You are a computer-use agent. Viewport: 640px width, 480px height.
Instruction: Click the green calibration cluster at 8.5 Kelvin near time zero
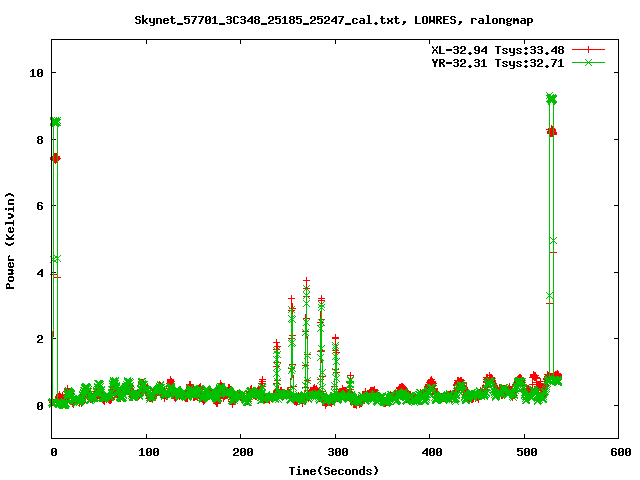[x=56, y=122]
